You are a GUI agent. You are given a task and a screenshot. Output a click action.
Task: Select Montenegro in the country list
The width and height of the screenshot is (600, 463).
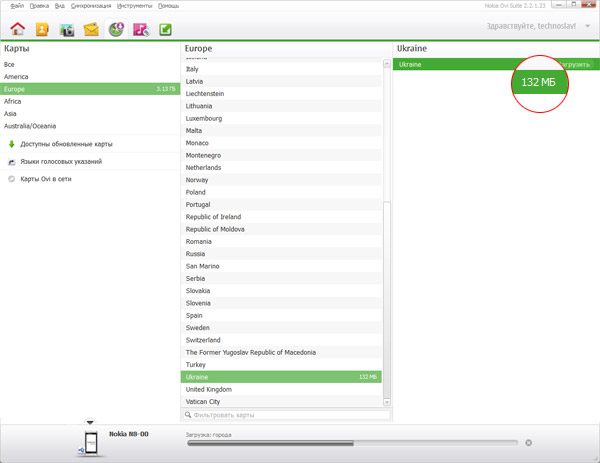point(281,155)
